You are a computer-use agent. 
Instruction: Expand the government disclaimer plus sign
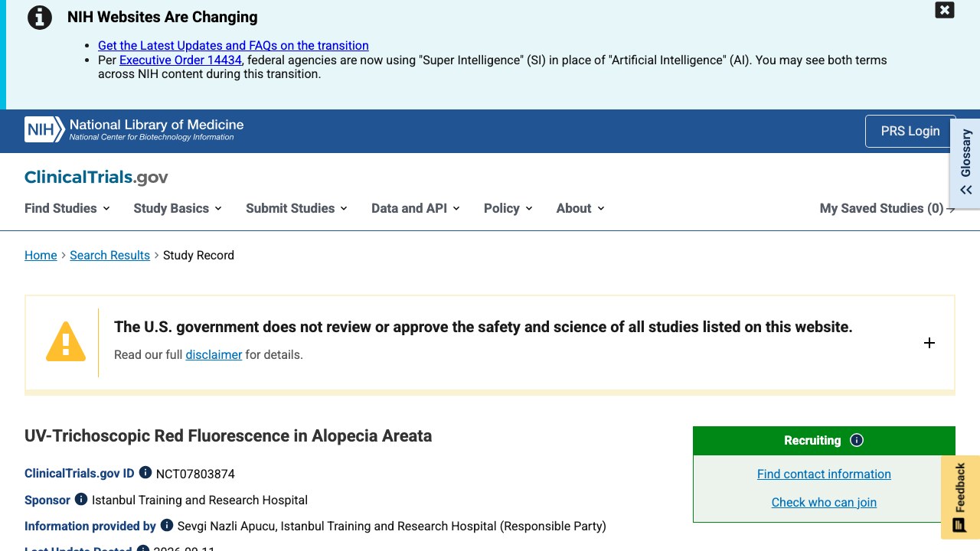click(929, 343)
